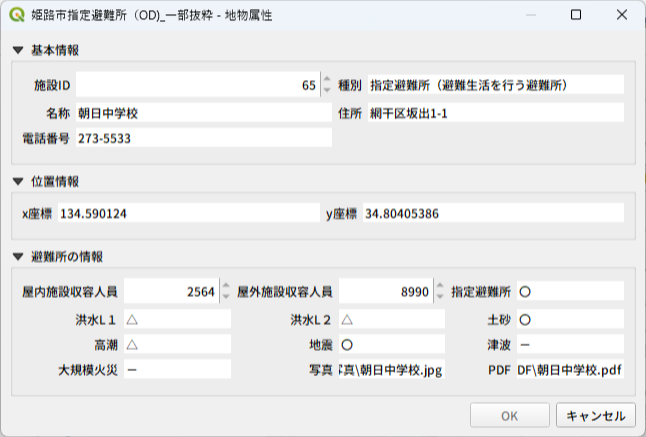Click the 写真 file path field

(x=390, y=370)
